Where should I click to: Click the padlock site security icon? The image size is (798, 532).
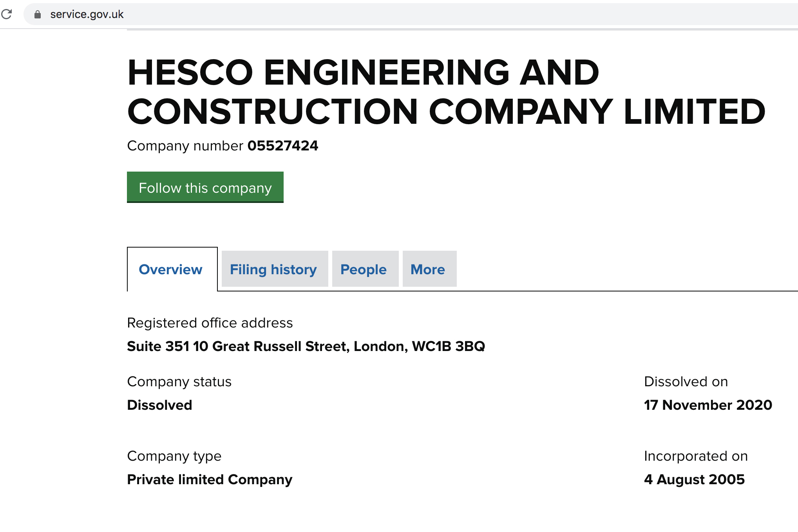point(38,14)
